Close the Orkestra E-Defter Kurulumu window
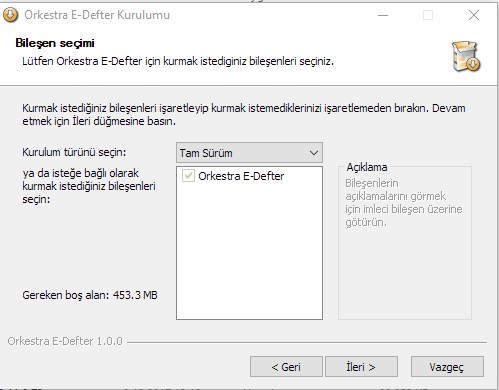499x390 pixels. [x=474, y=15]
